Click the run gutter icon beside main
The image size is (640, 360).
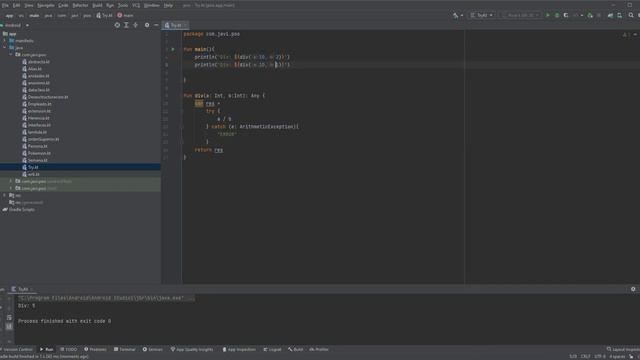(x=173, y=49)
